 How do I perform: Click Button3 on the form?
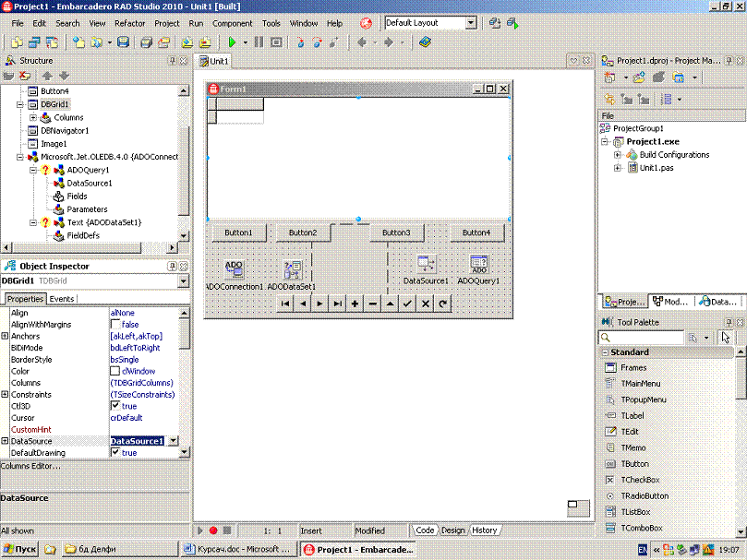click(403, 232)
